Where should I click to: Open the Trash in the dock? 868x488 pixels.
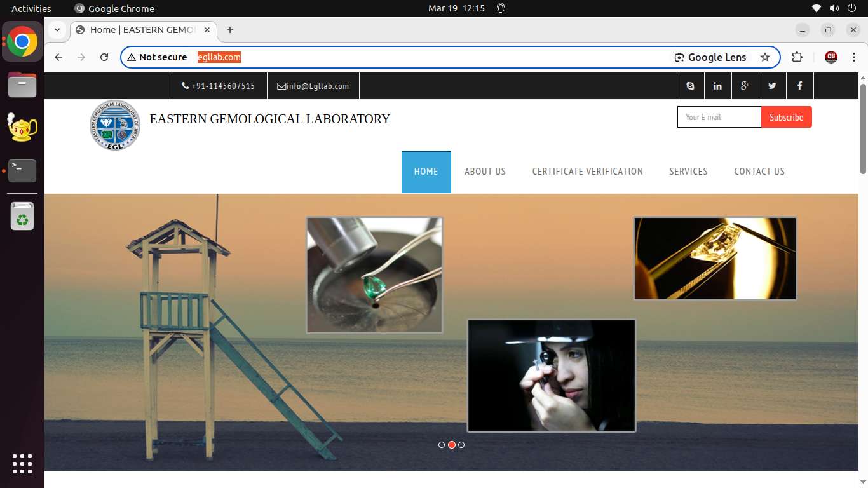[x=22, y=216]
